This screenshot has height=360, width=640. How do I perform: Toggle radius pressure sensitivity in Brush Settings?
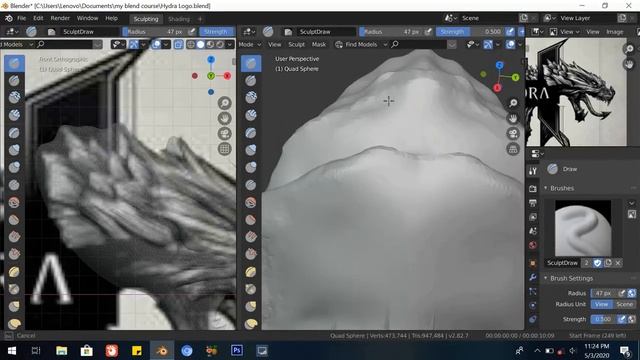(x=622, y=293)
